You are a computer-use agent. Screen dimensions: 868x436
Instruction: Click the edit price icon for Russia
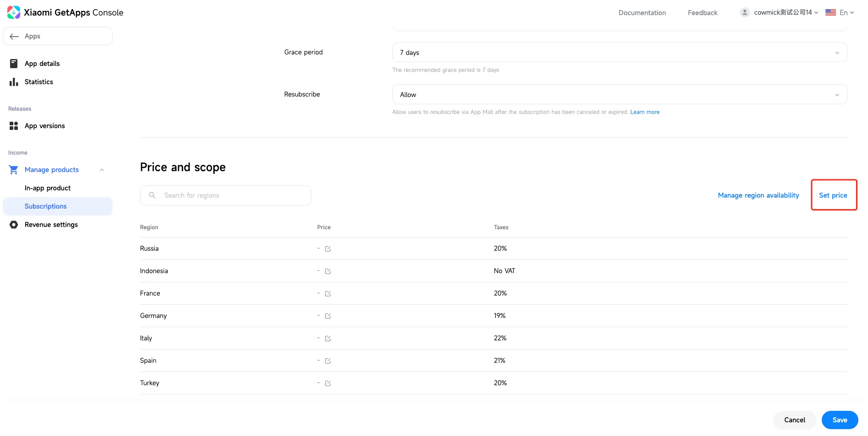coord(328,249)
